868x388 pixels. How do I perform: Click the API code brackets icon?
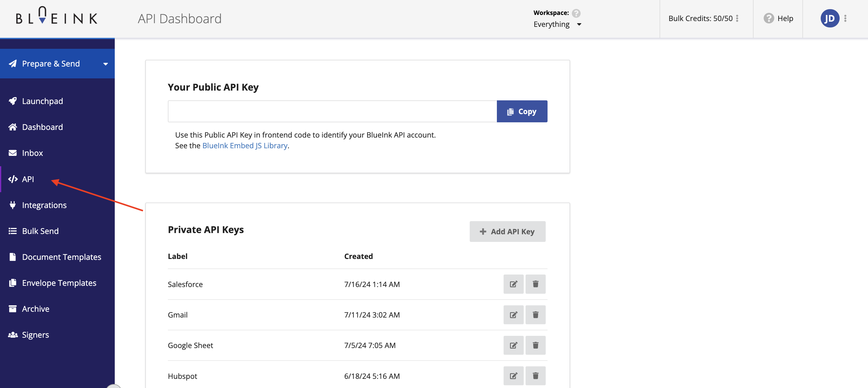click(13, 179)
